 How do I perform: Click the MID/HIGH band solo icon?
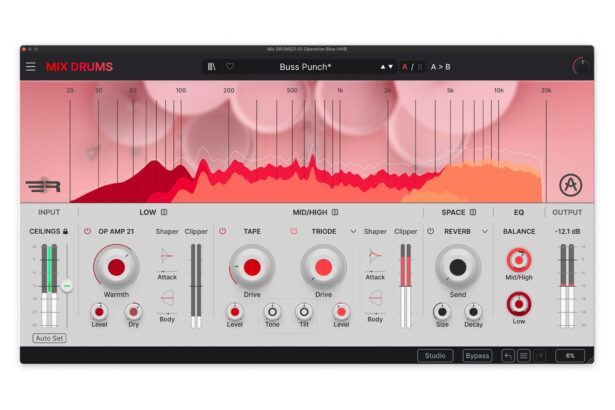tap(335, 212)
